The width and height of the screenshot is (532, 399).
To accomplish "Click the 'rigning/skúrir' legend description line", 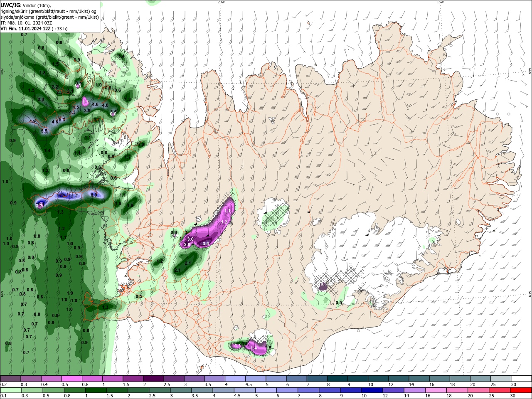I will coord(49,11).
